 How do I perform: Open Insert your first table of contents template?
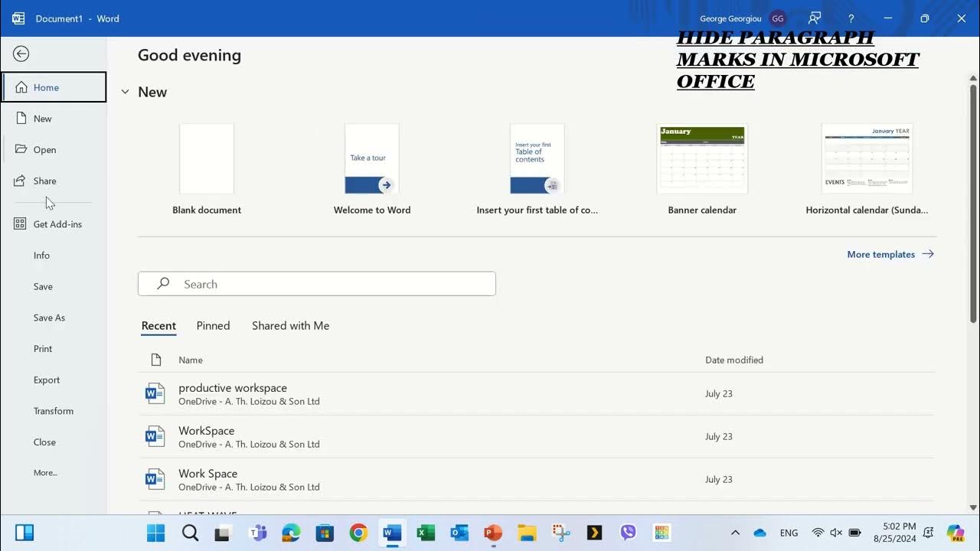pyautogui.click(x=537, y=169)
